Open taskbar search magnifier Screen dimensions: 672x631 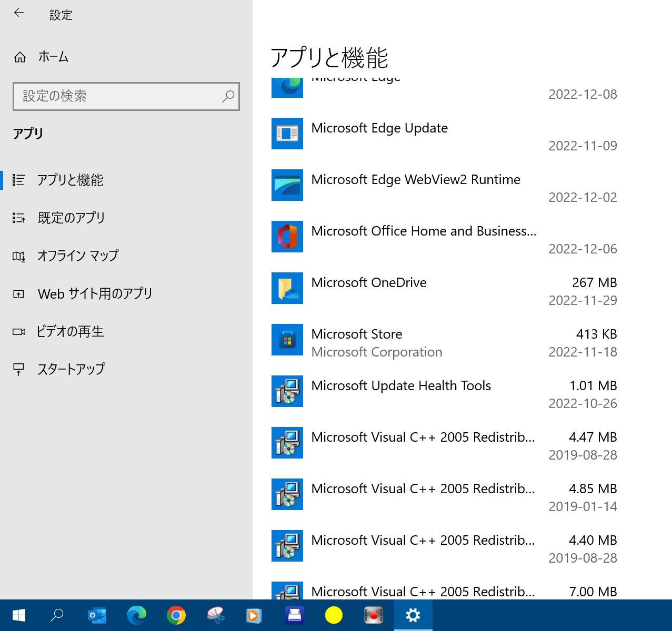(x=57, y=615)
